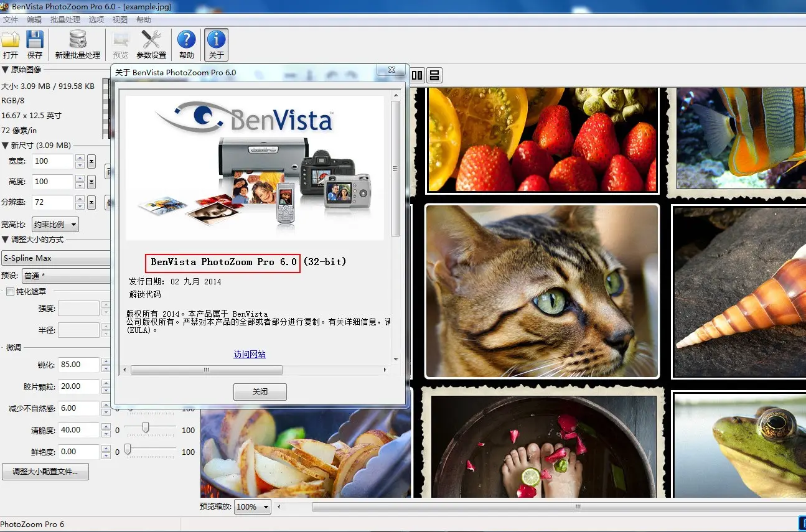This screenshot has width=806, height=532.
Task: Decrease 鲜艳度 with stepper down arrow
Action: coord(106,455)
